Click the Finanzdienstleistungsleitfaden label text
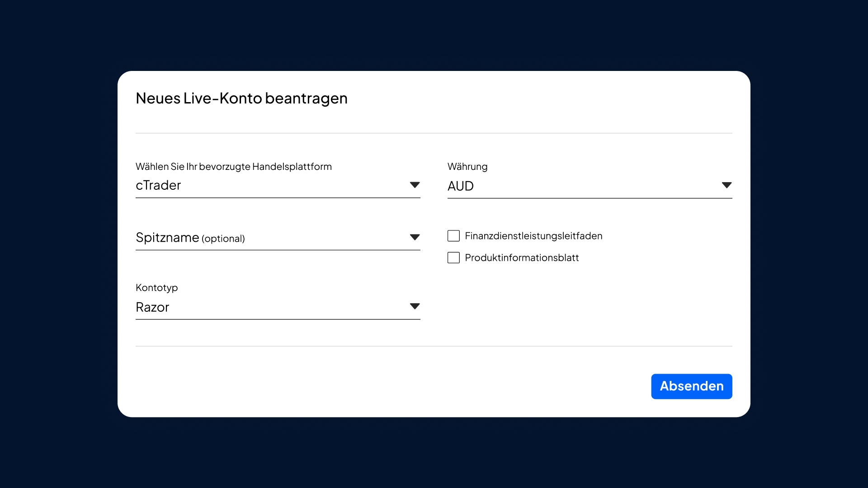The width and height of the screenshot is (868, 488). point(533,236)
